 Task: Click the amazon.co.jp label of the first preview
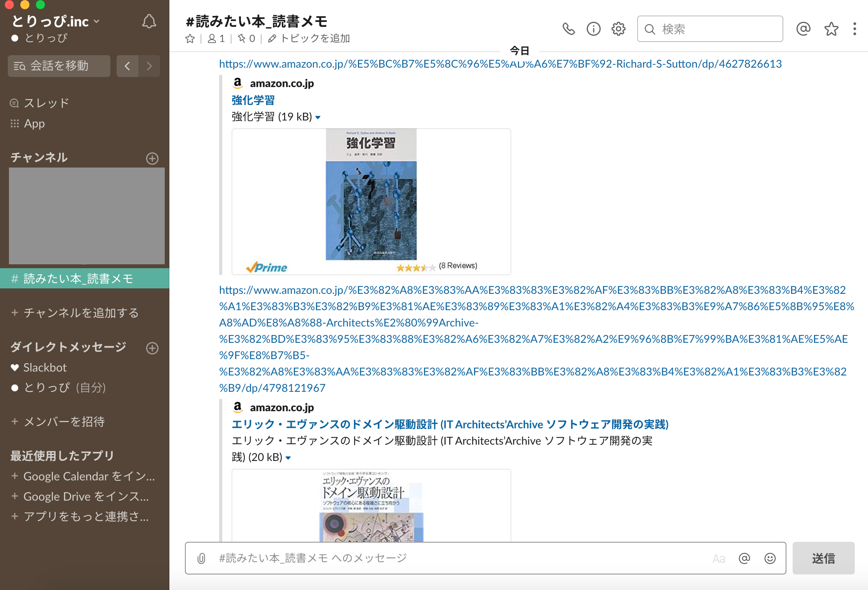[x=282, y=83]
